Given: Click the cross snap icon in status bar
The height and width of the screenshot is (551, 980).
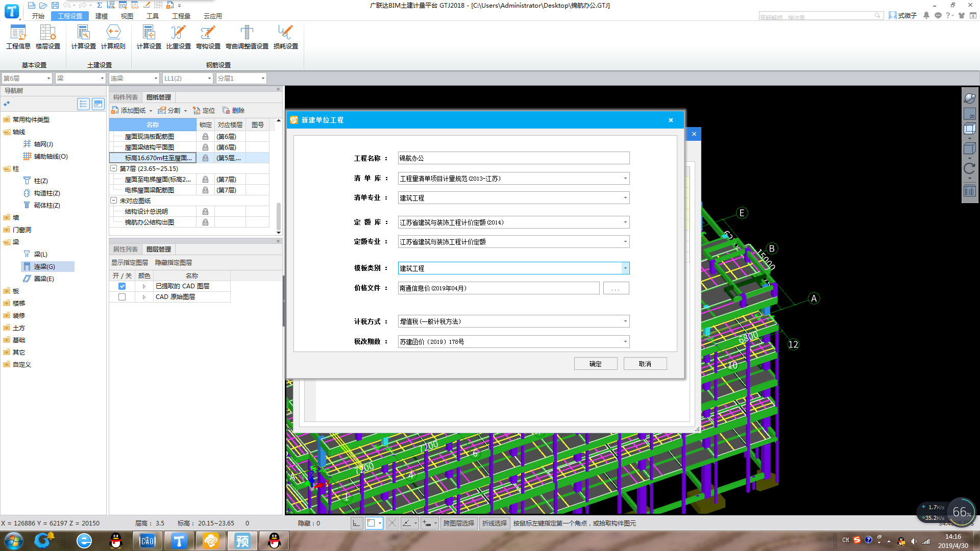Looking at the screenshot, I should (392, 523).
